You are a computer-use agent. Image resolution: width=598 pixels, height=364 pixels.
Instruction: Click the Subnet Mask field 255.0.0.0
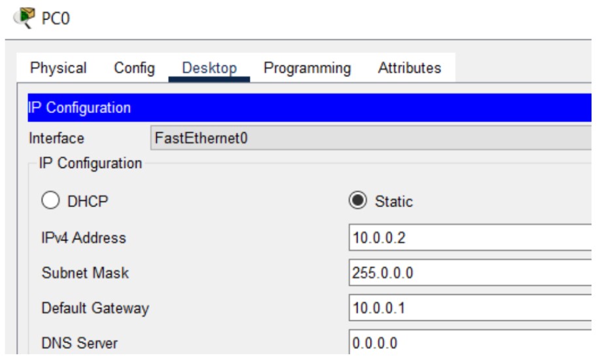pos(470,273)
